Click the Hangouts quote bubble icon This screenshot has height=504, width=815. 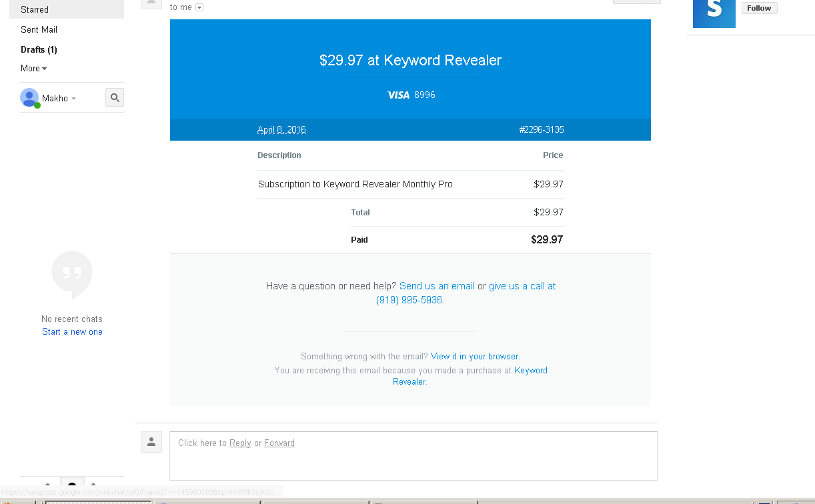click(x=72, y=273)
